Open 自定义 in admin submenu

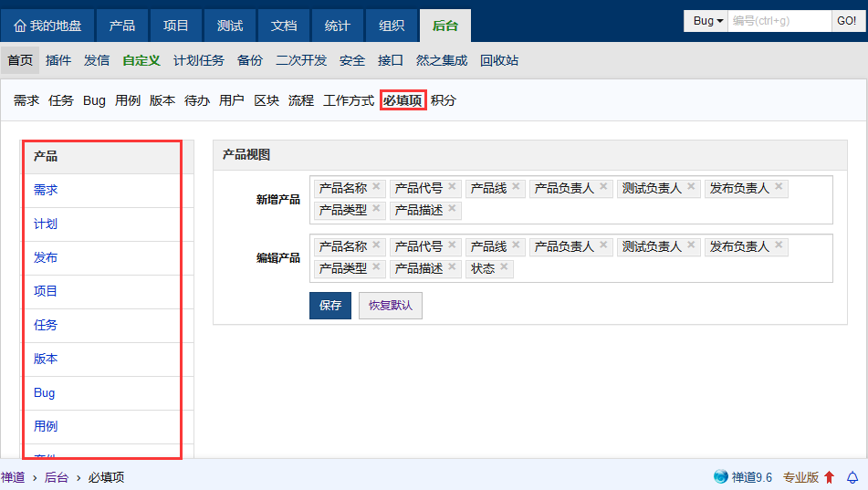pos(141,60)
